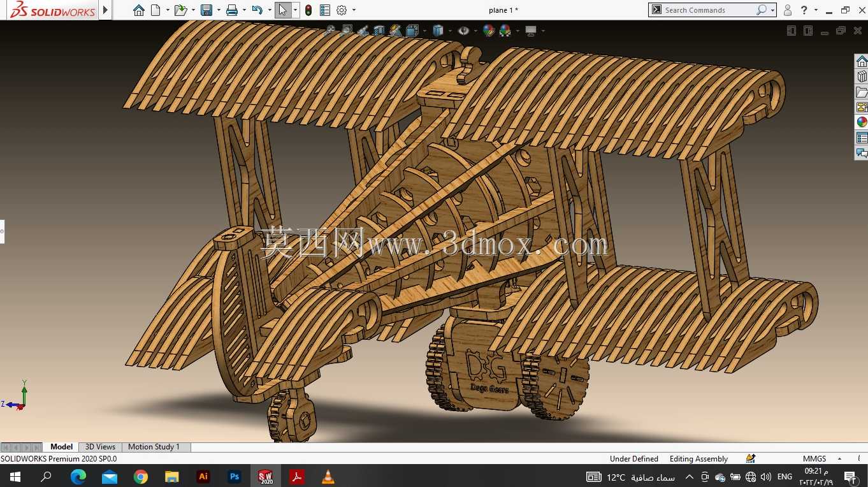This screenshot has width=868, height=487.
Task: Open SOLIDWORKS Forum pane icon
Action: pos(862,153)
